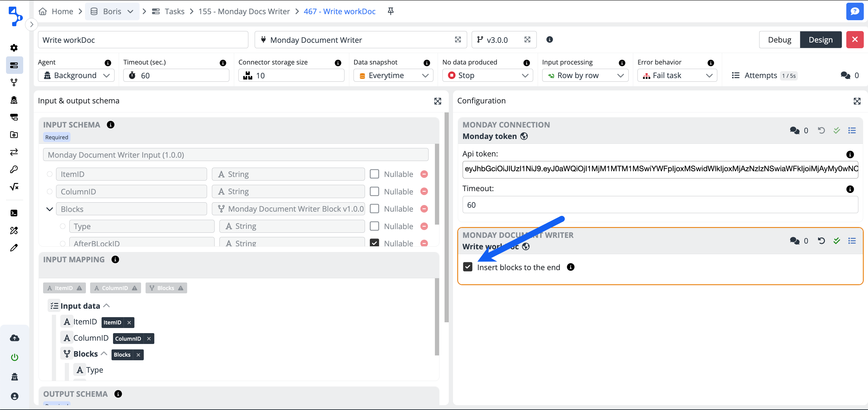Click the pin icon in the breadcrumb bar
868x410 pixels.
pos(391,11)
